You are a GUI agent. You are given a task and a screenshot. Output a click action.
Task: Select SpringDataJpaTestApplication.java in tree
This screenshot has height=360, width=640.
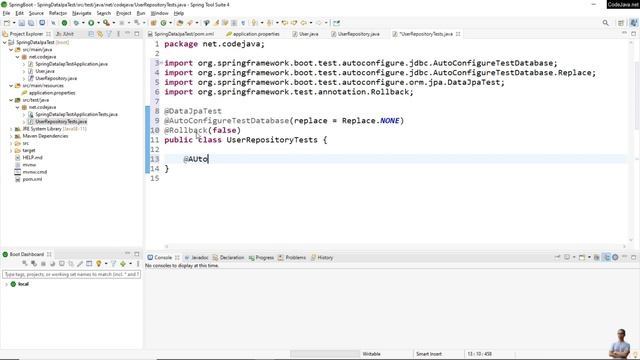[x=71, y=64]
